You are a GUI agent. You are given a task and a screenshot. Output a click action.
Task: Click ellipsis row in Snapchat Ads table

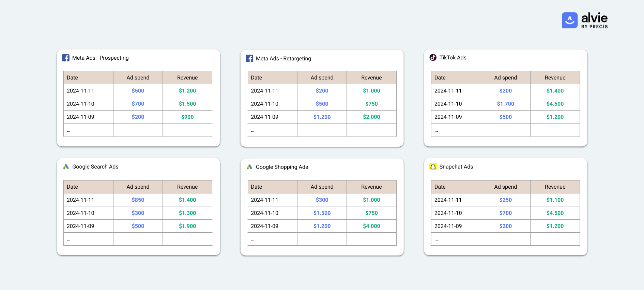click(505, 239)
